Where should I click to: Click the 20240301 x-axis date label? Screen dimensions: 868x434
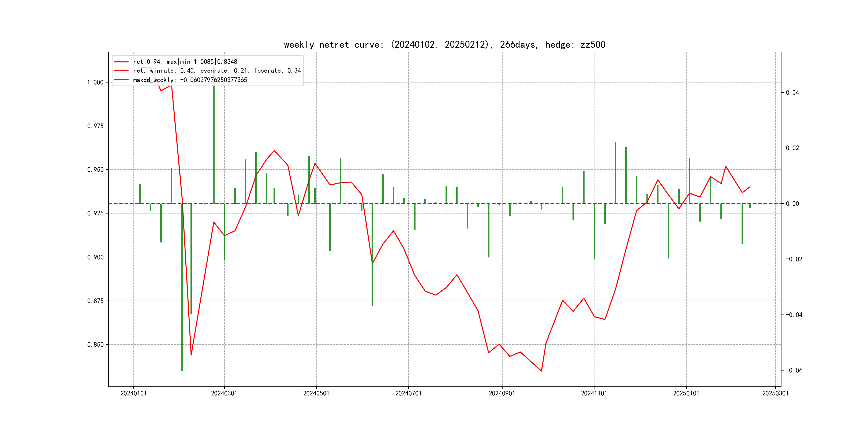coord(224,393)
